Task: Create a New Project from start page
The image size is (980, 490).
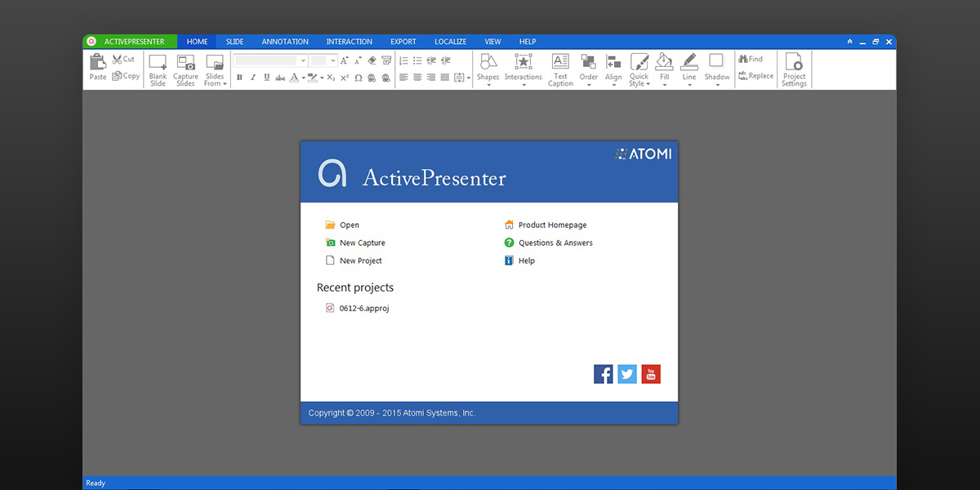Action: (361, 261)
